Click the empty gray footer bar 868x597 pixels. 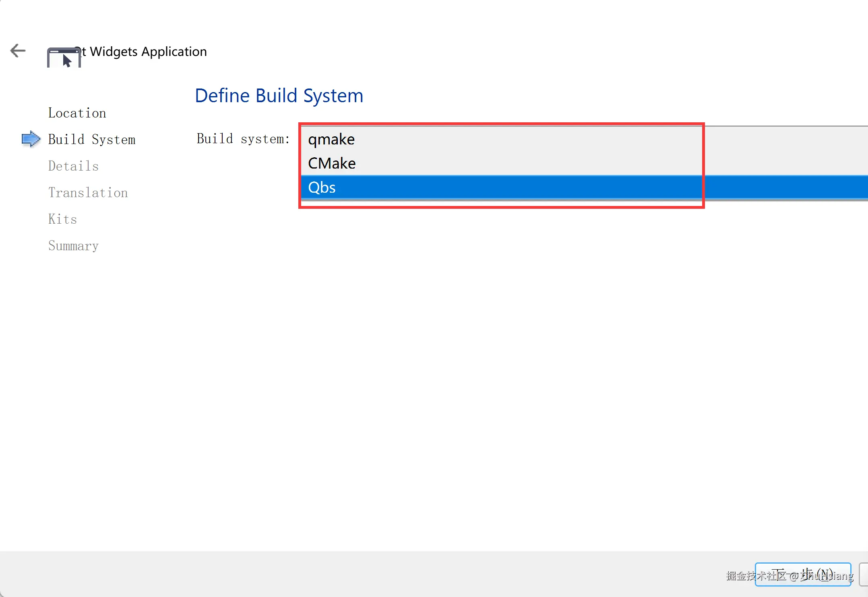click(362, 574)
